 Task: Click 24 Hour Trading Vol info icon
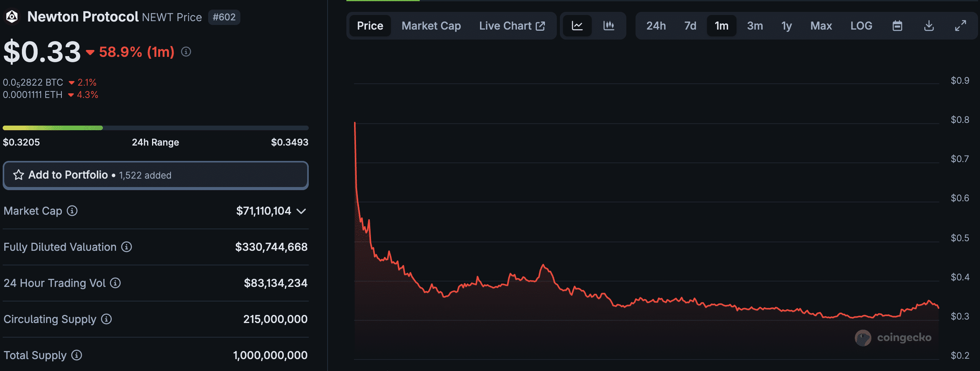(x=115, y=283)
